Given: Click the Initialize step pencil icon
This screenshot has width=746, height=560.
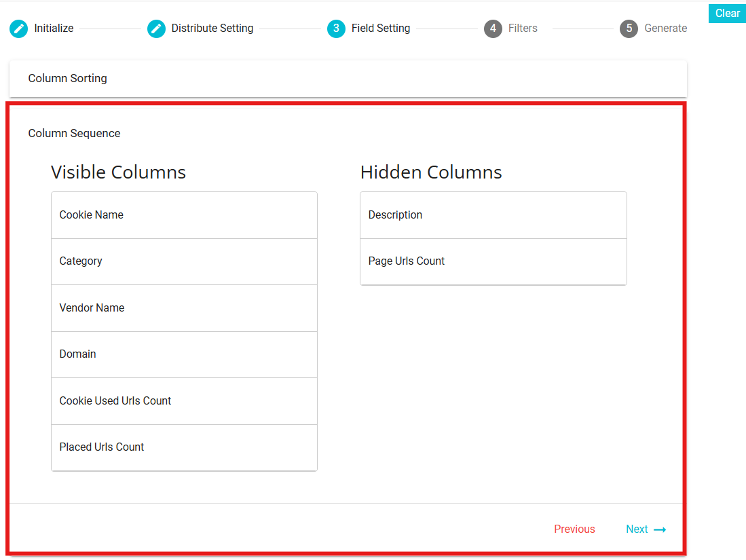Looking at the screenshot, I should [x=19, y=29].
